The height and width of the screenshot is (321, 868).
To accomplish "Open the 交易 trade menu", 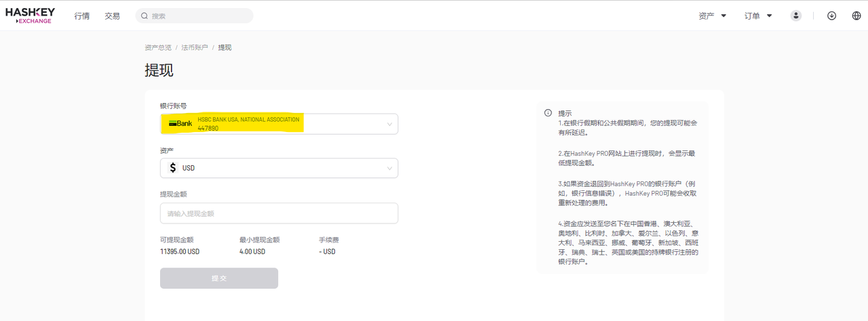I will pos(112,16).
